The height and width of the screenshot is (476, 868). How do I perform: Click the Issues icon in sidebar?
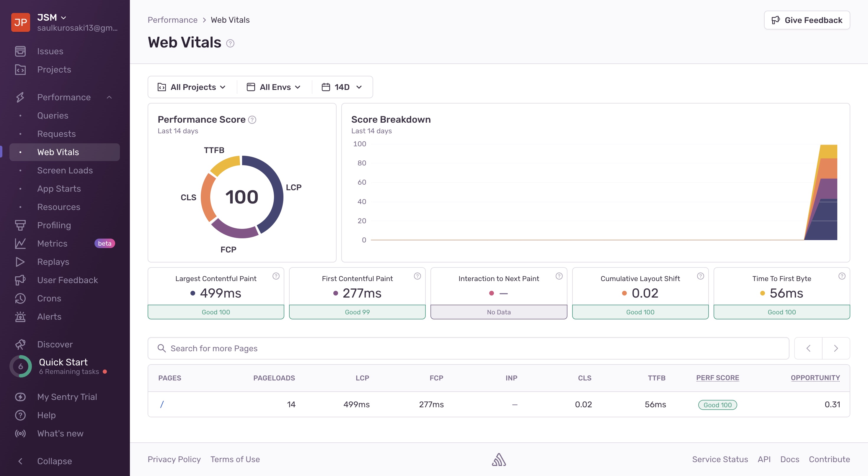tap(20, 51)
